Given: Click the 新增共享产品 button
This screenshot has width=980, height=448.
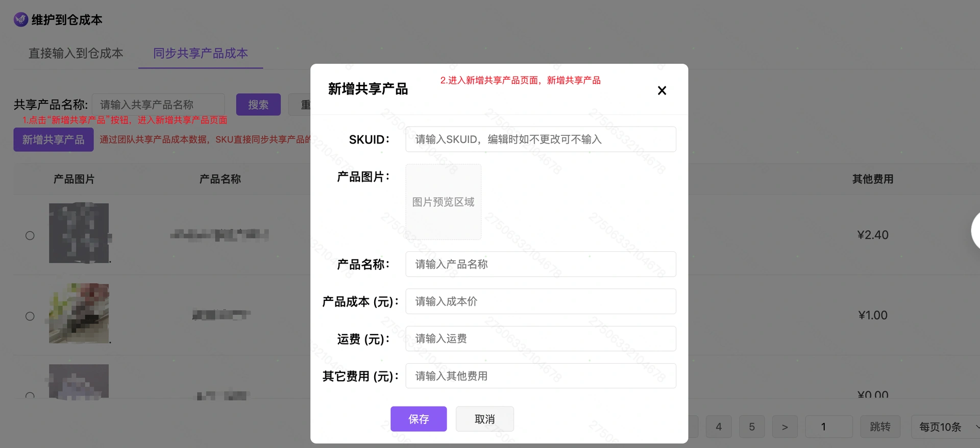Looking at the screenshot, I should pyautogui.click(x=54, y=139).
